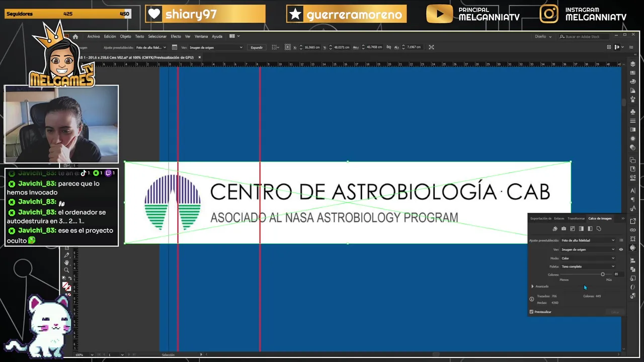Toggle constrain width and height proportions link

tap(388, 47)
